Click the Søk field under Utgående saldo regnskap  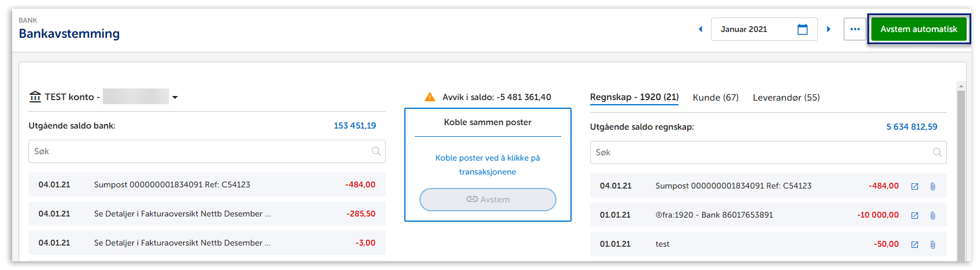click(x=761, y=152)
